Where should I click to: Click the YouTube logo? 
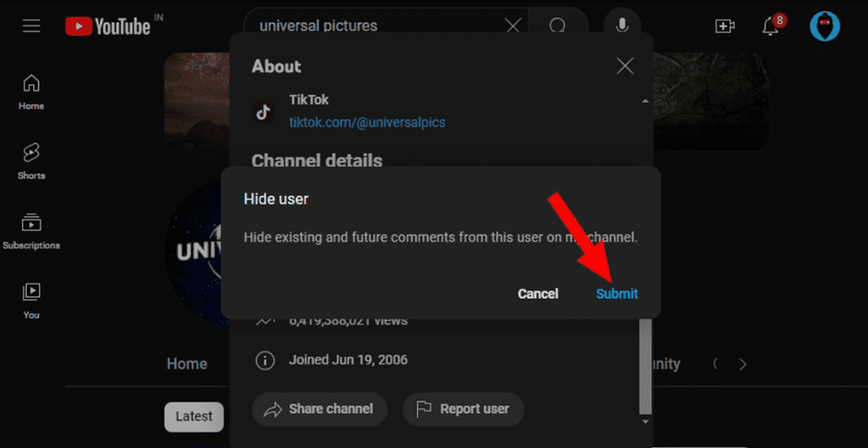pos(108,26)
